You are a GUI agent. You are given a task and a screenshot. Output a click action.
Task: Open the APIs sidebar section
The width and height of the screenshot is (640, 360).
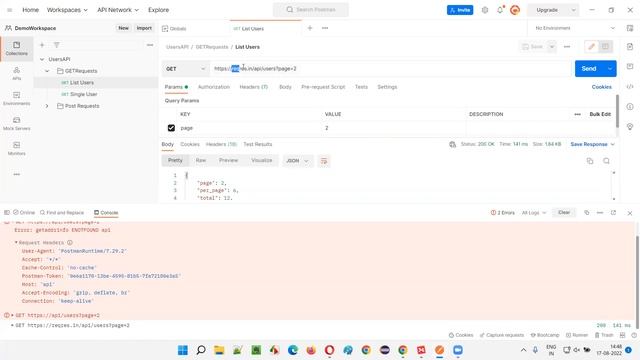(16, 73)
